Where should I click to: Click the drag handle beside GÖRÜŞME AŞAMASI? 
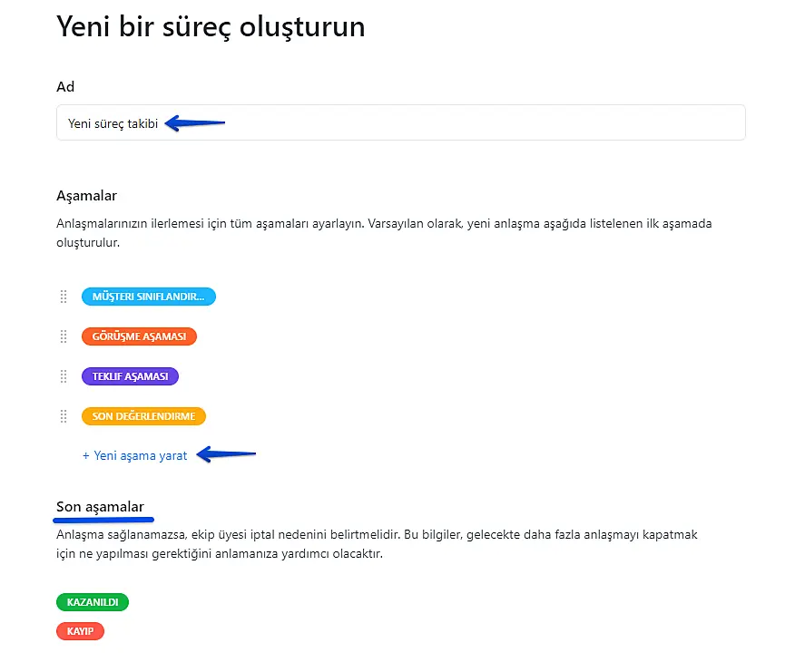coord(64,336)
